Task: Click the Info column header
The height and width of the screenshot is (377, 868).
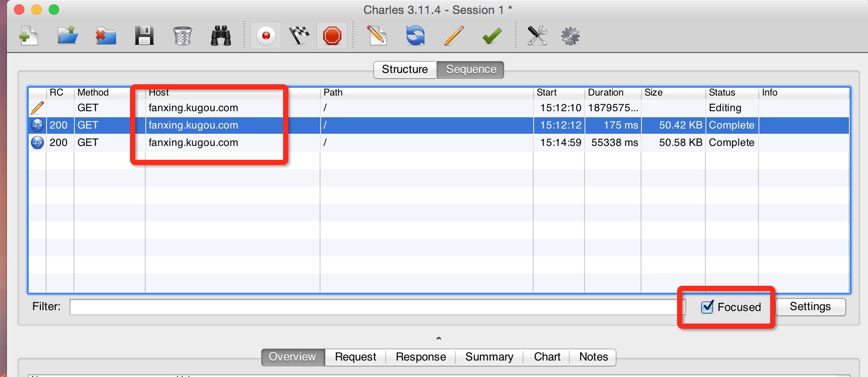Action: coord(770,93)
